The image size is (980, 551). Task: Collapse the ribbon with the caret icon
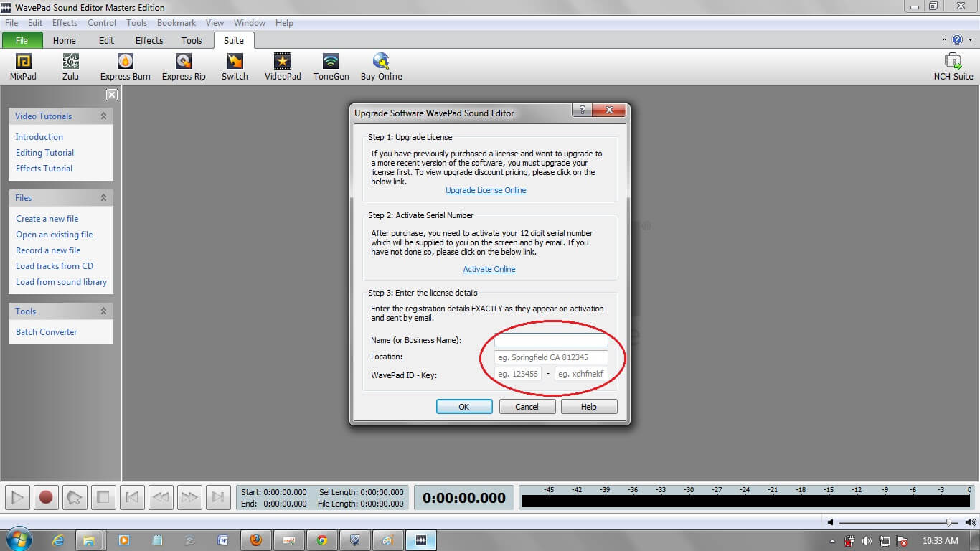point(945,41)
